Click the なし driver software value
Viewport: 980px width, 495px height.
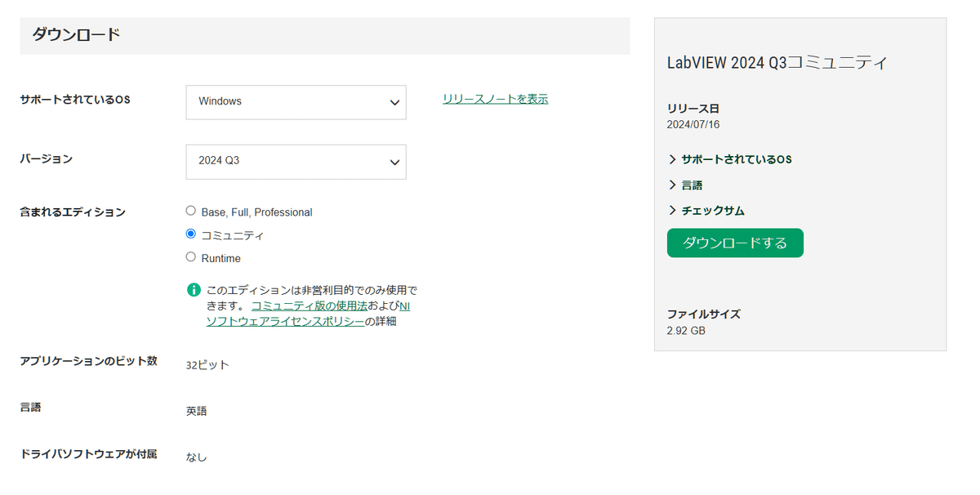tap(197, 457)
